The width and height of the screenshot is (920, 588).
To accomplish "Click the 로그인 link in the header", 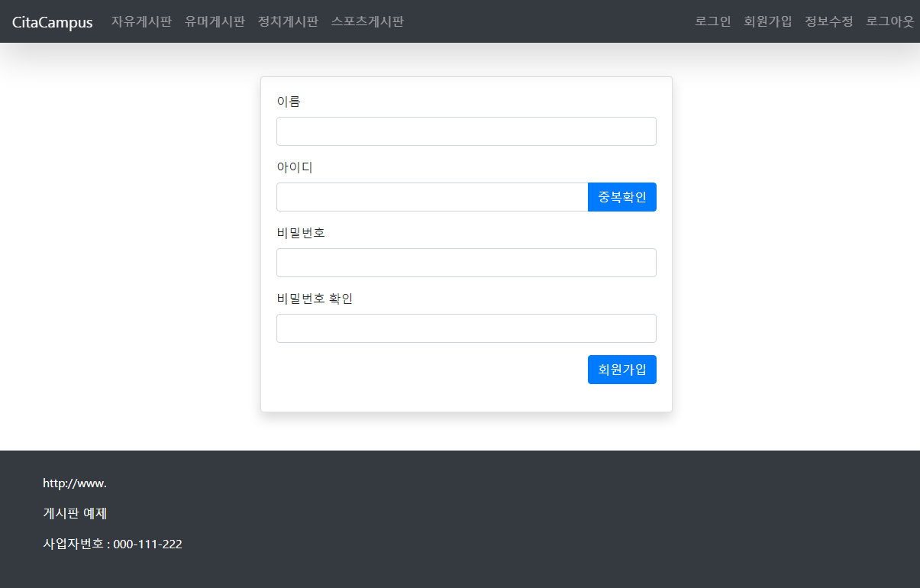I will 712,22.
